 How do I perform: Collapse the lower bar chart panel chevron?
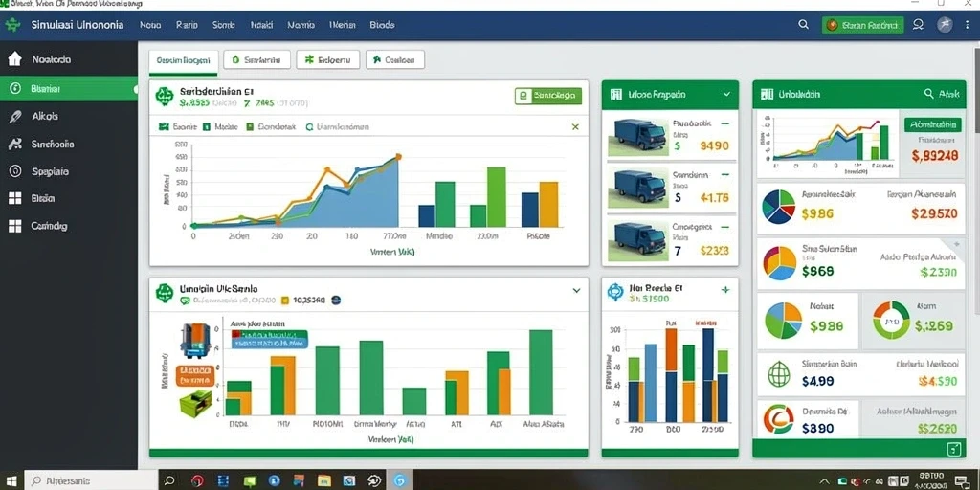click(576, 291)
